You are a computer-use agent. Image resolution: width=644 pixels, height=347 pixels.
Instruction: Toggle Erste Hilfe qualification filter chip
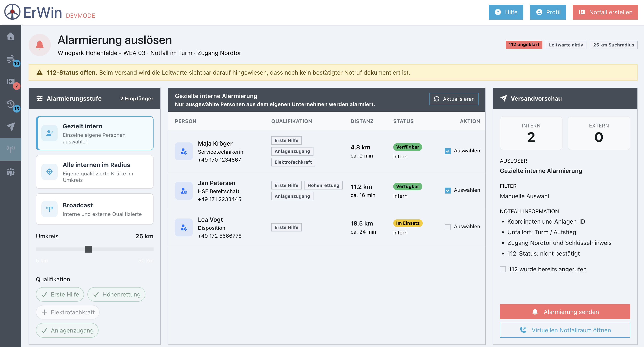point(60,294)
